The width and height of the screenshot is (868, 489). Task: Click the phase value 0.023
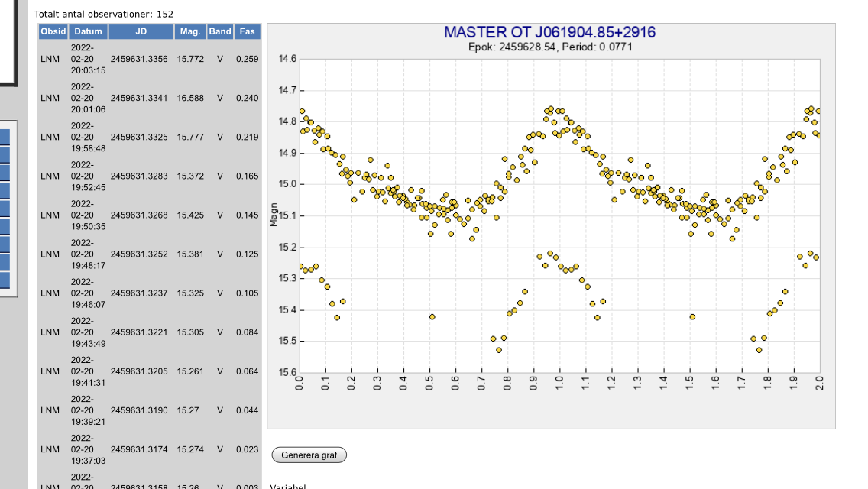248,449
